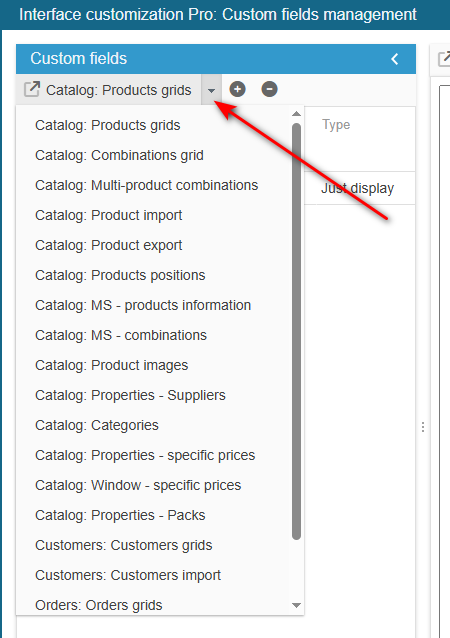Open the Catalog: Products grids selector button
The height and width of the screenshot is (638, 450).
coord(109,90)
